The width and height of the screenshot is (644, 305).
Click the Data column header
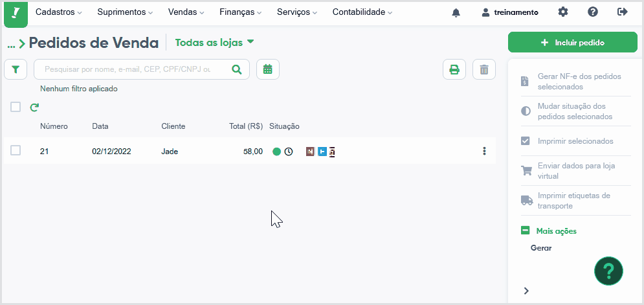pyautogui.click(x=100, y=126)
